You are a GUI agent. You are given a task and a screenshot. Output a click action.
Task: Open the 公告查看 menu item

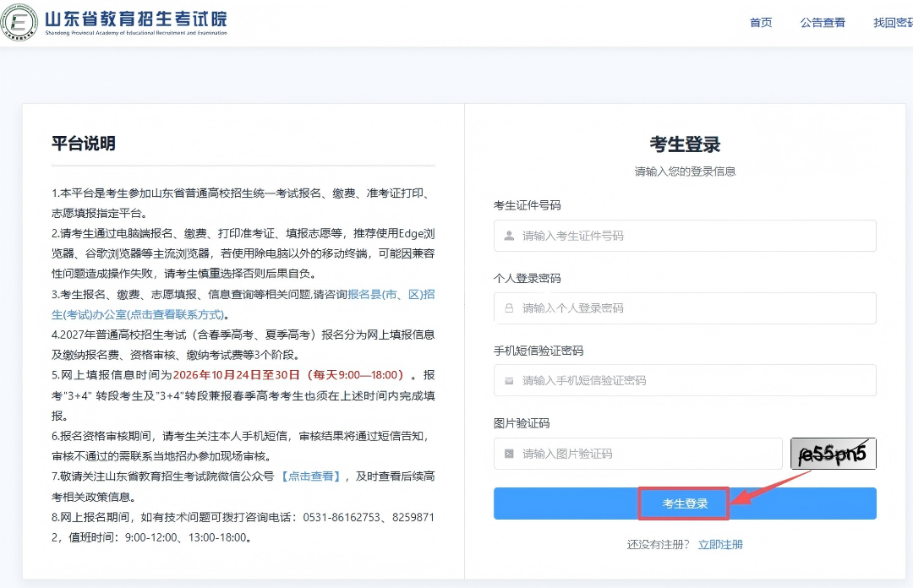tap(823, 23)
